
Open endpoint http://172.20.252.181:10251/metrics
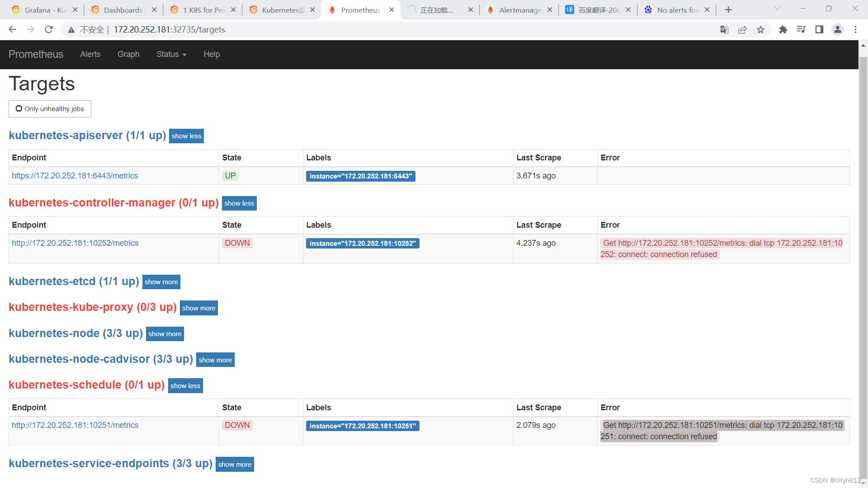coord(75,425)
